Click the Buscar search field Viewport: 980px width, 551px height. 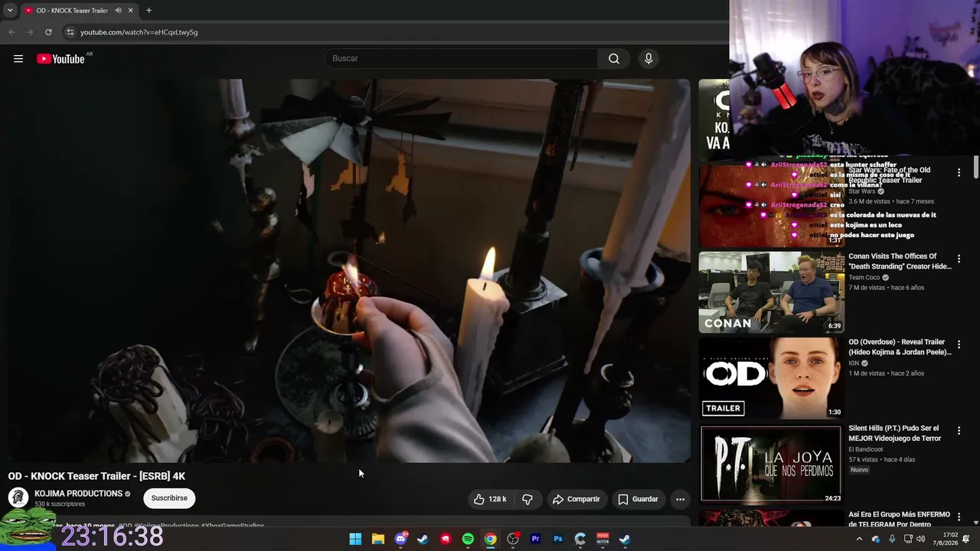click(462, 58)
